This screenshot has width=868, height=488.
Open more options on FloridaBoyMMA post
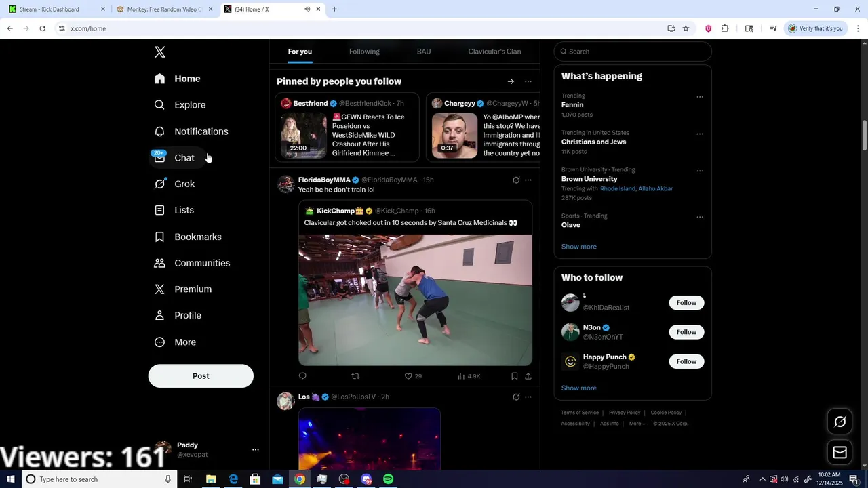click(x=528, y=180)
